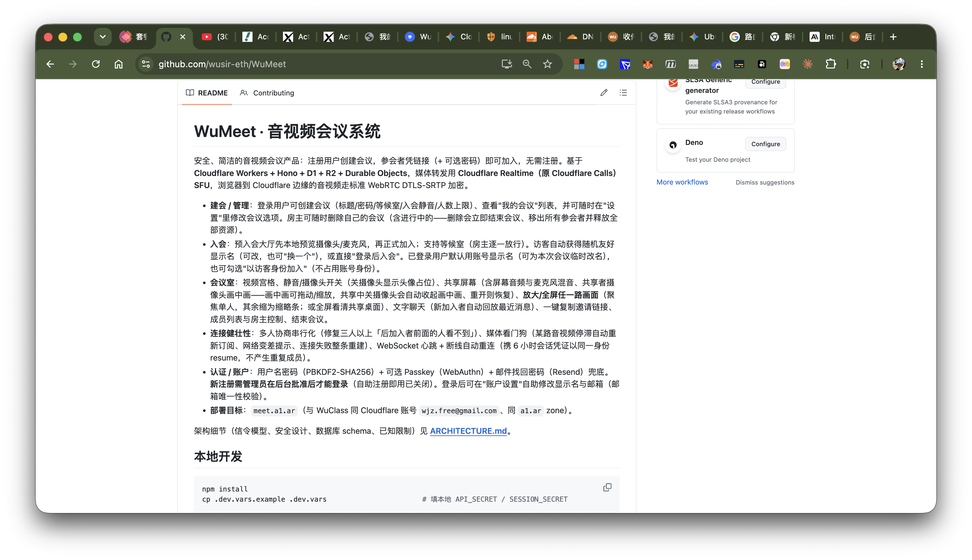Image resolution: width=972 pixels, height=560 pixels.
Task: Click the screenshot capture extension icon
Action: 865,64
